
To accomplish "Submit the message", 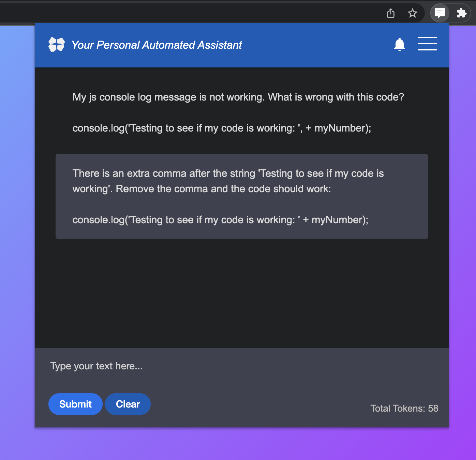I will tap(75, 404).
